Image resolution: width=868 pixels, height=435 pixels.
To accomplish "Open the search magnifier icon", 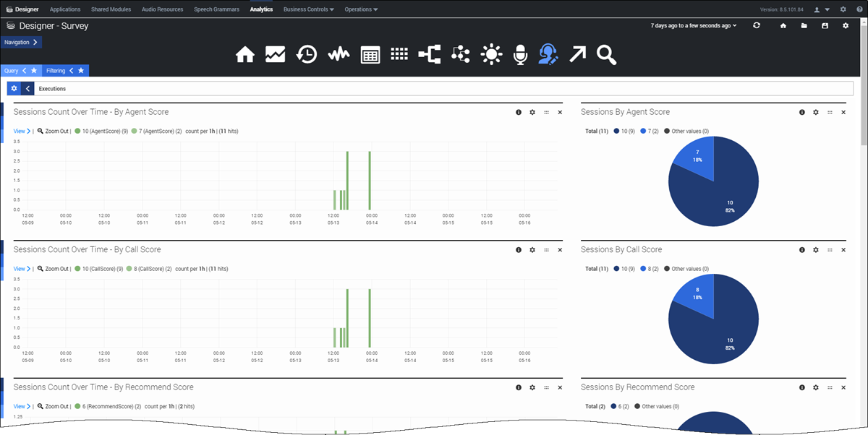I will point(607,54).
